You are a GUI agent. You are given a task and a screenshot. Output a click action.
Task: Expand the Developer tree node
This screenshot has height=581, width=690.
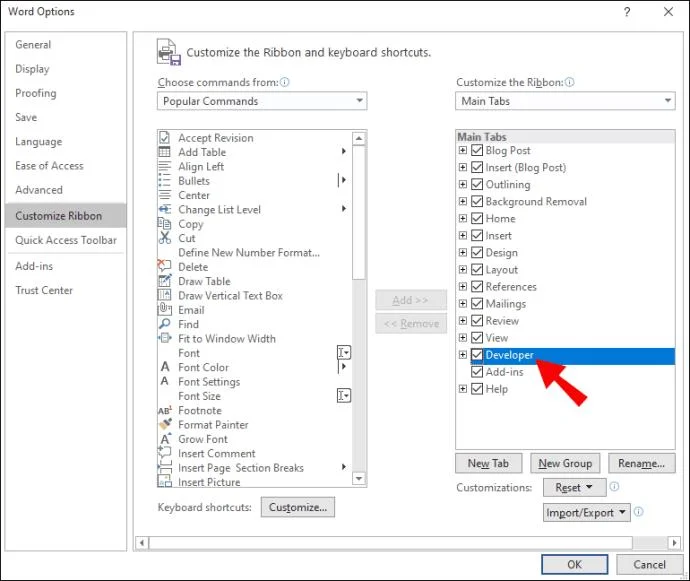(462, 354)
